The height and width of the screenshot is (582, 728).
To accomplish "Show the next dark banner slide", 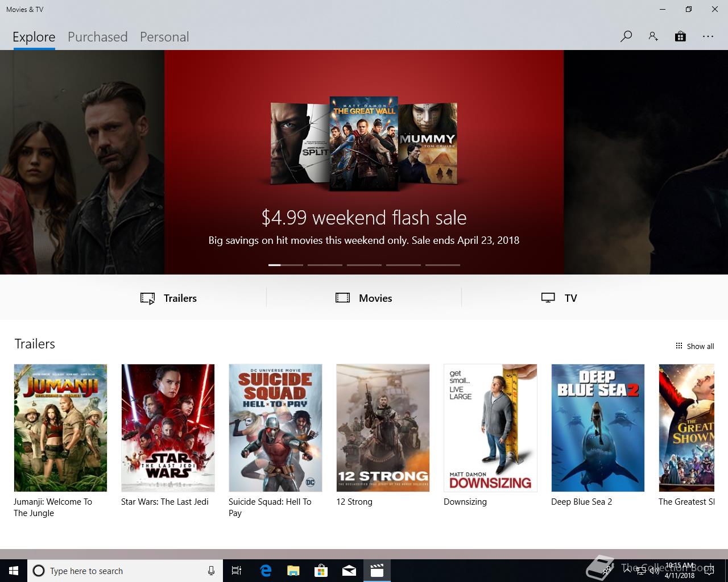I will pyautogui.click(x=646, y=162).
